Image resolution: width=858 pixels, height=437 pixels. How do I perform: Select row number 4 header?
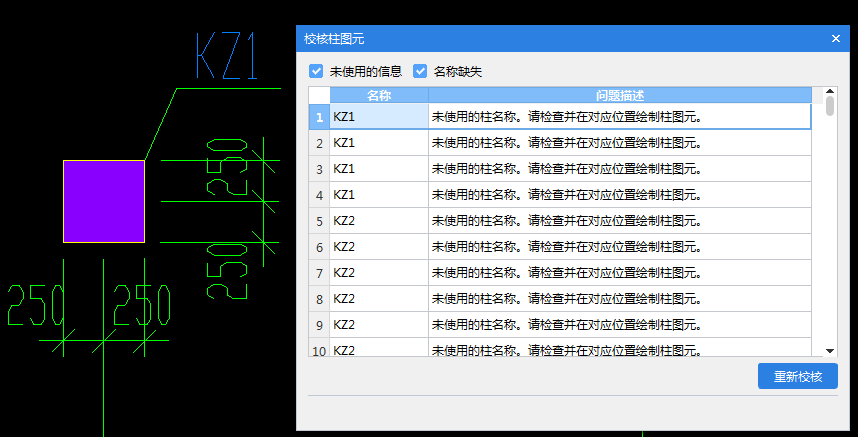click(x=320, y=195)
